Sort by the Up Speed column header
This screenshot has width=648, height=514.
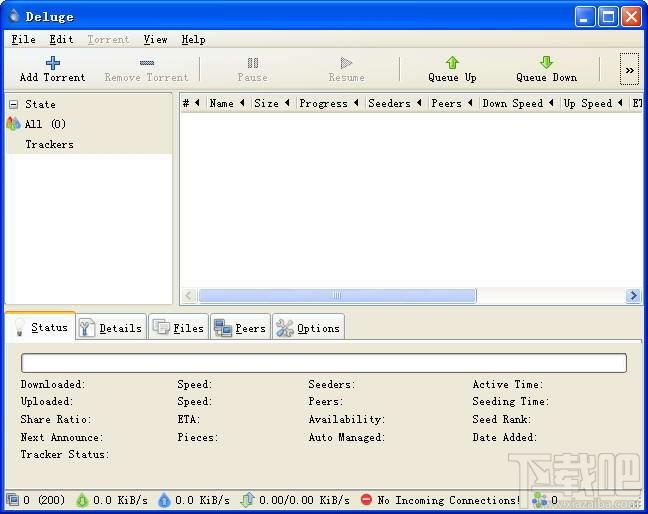click(593, 103)
